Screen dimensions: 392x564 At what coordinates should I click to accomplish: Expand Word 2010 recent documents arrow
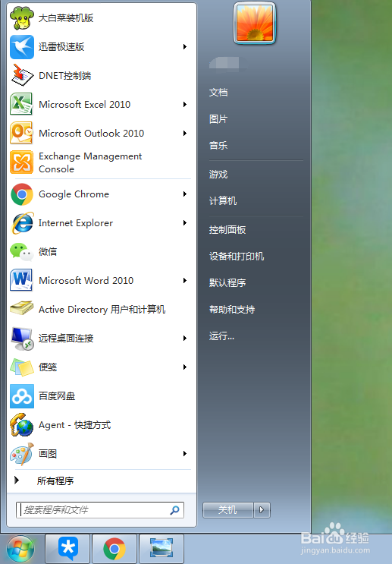(185, 281)
